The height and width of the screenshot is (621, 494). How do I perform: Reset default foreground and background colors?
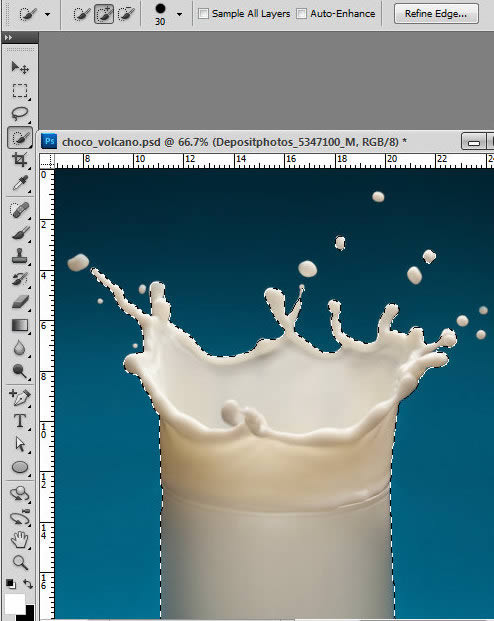point(11,584)
